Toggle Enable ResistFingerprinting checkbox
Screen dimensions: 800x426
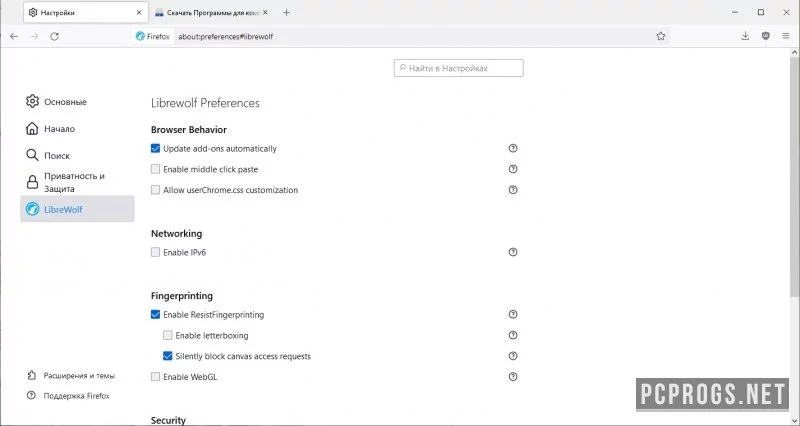[x=156, y=314]
